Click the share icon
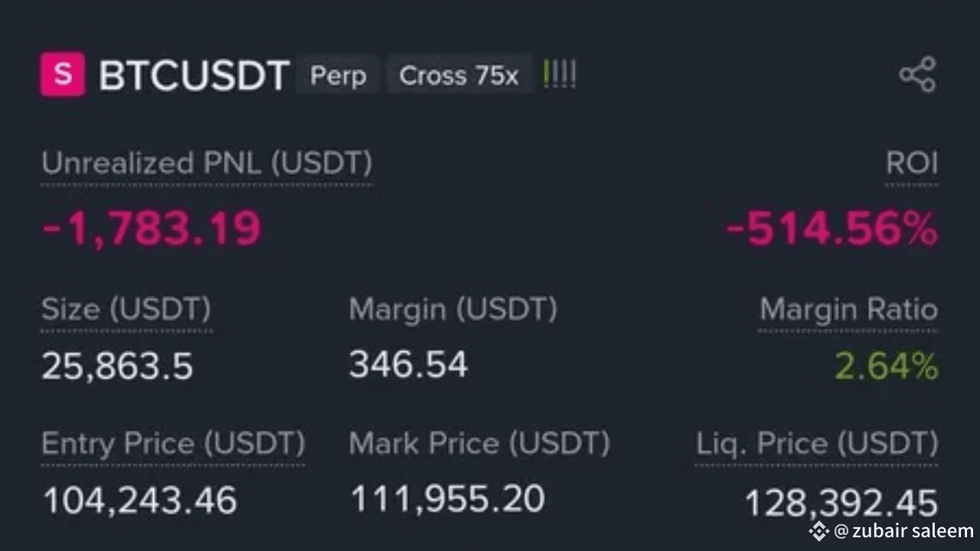 917,74
